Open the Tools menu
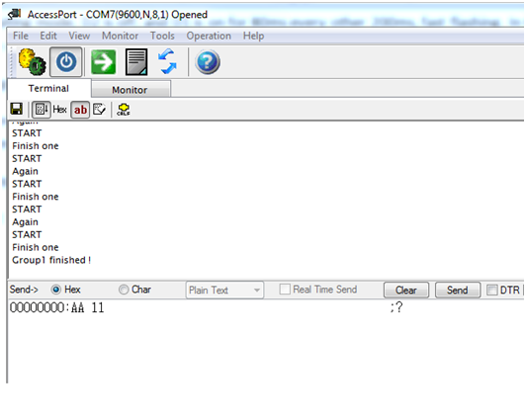Viewport: 526px width, 420px height. [162, 36]
